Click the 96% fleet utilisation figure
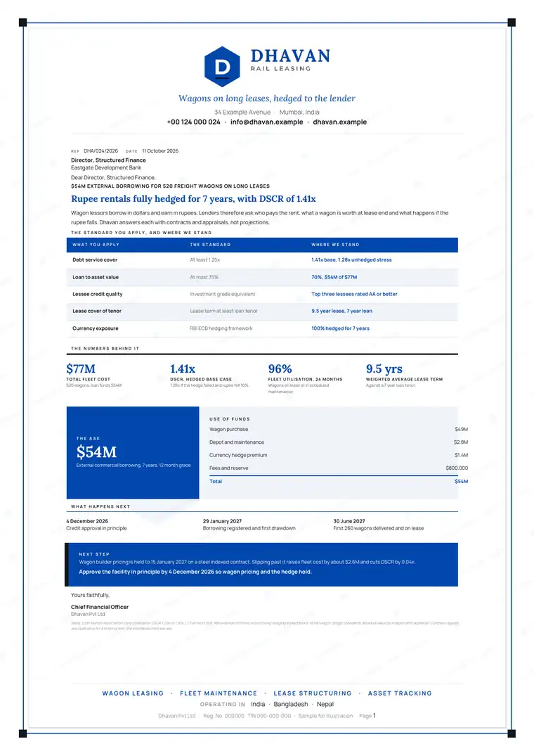The width and height of the screenshot is (534, 756). click(280, 369)
